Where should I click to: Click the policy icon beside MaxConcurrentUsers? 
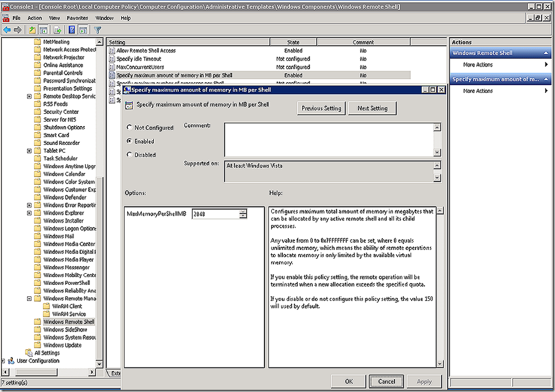click(112, 67)
